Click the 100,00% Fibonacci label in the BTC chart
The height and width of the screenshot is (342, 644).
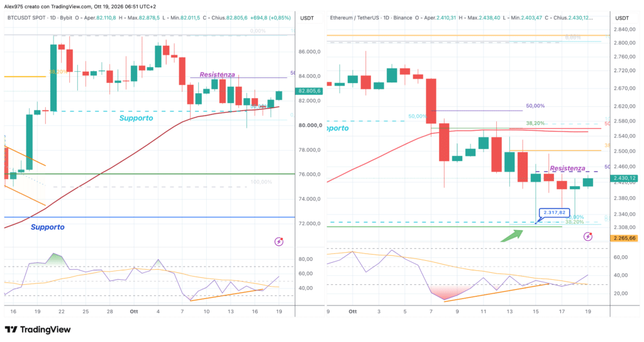coord(261,182)
